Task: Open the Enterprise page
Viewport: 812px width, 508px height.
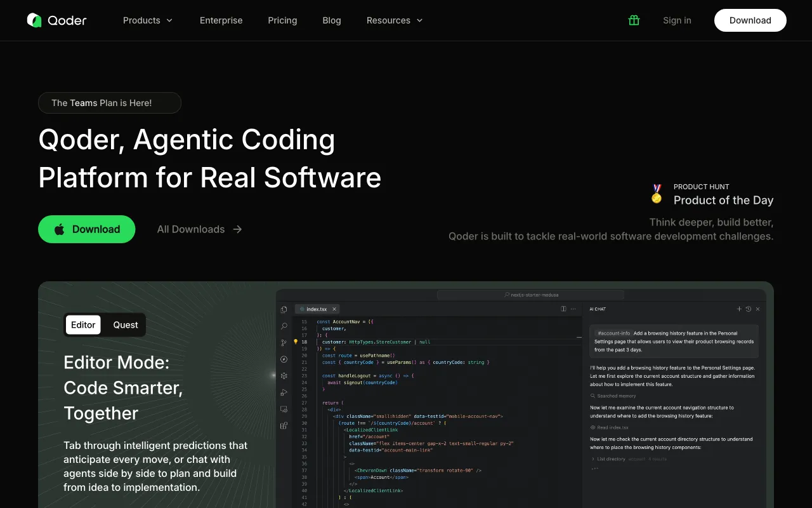Action: click(221, 20)
